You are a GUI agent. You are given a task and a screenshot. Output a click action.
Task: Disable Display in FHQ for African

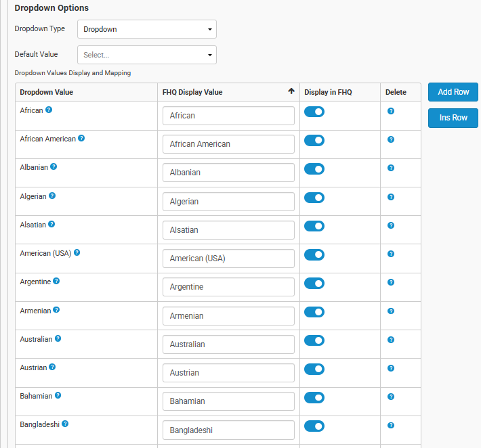coord(314,112)
